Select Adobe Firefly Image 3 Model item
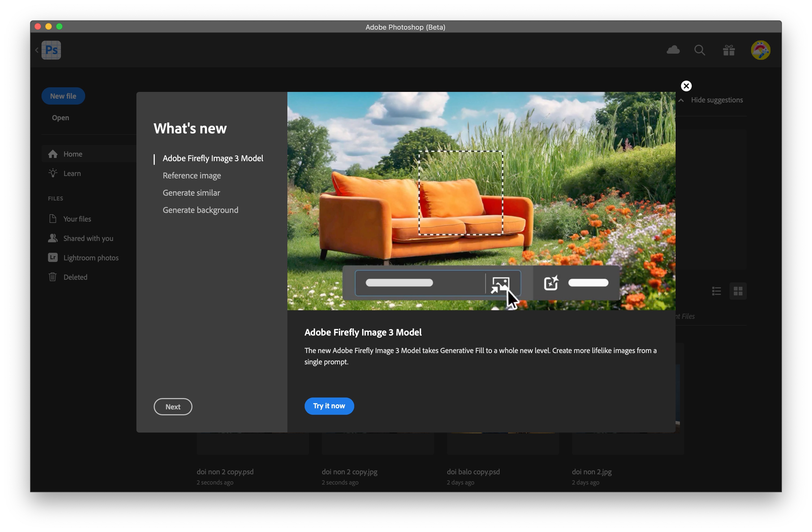 coord(213,158)
